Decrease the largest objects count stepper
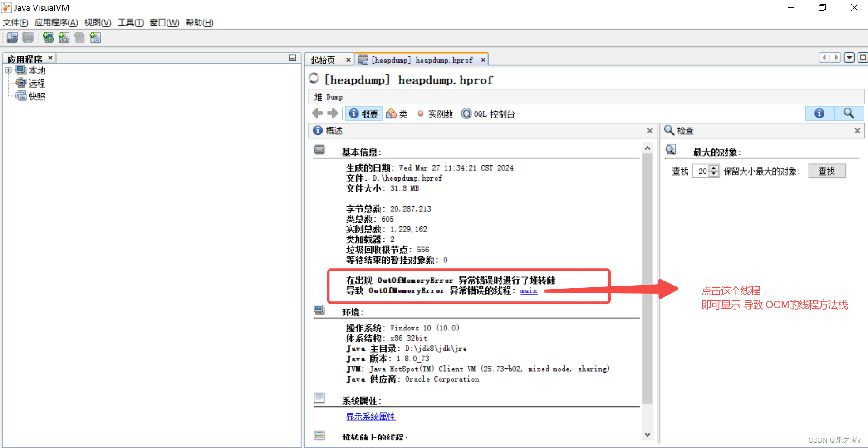 pos(714,174)
